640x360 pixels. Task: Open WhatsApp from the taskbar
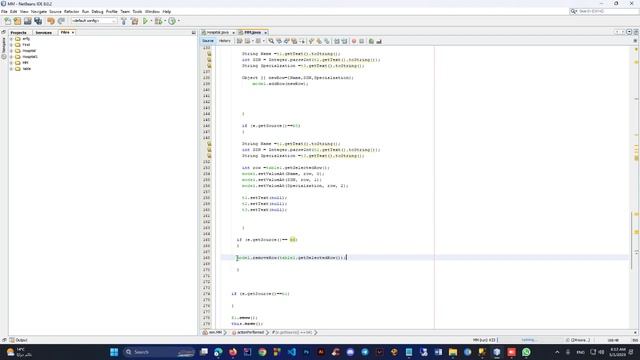click(x=526, y=352)
